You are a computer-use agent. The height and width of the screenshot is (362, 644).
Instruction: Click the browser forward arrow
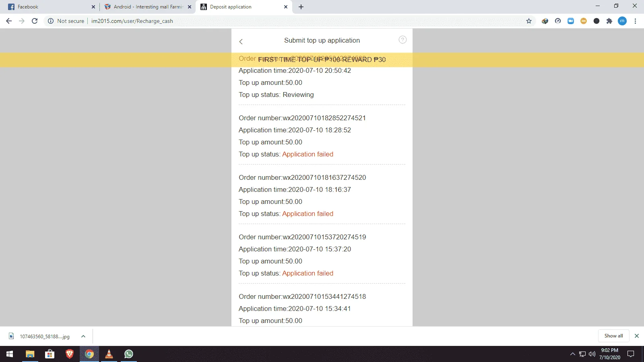point(22,21)
